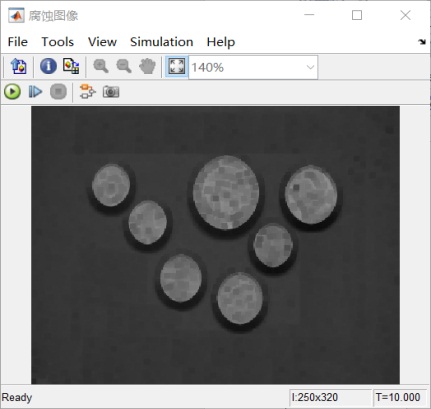Image resolution: width=431 pixels, height=409 pixels.
Task: Toggle Maintain Fit to Window button
Action: pyautogui.click(x=177, y=66)
